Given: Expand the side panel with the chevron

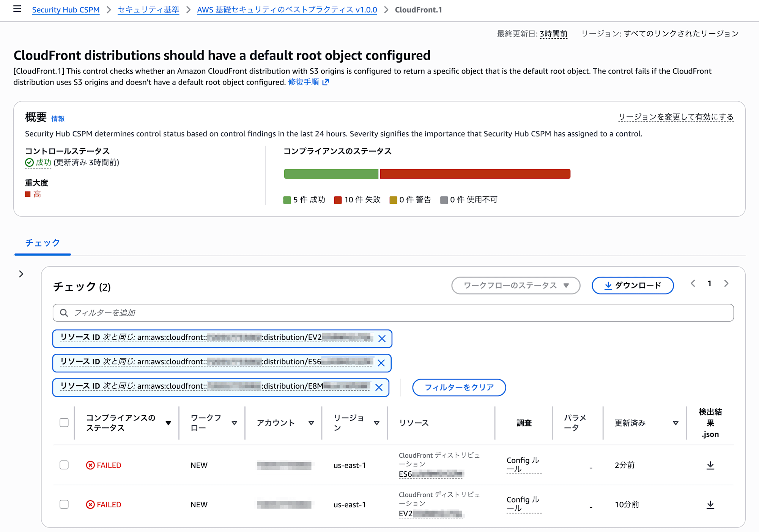Looking at the screenshot, I should 21,274.
